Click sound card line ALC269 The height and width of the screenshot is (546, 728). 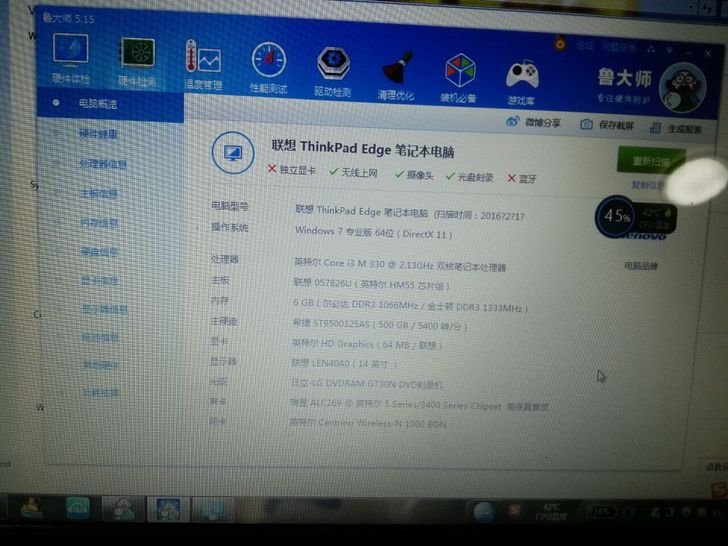419,405
